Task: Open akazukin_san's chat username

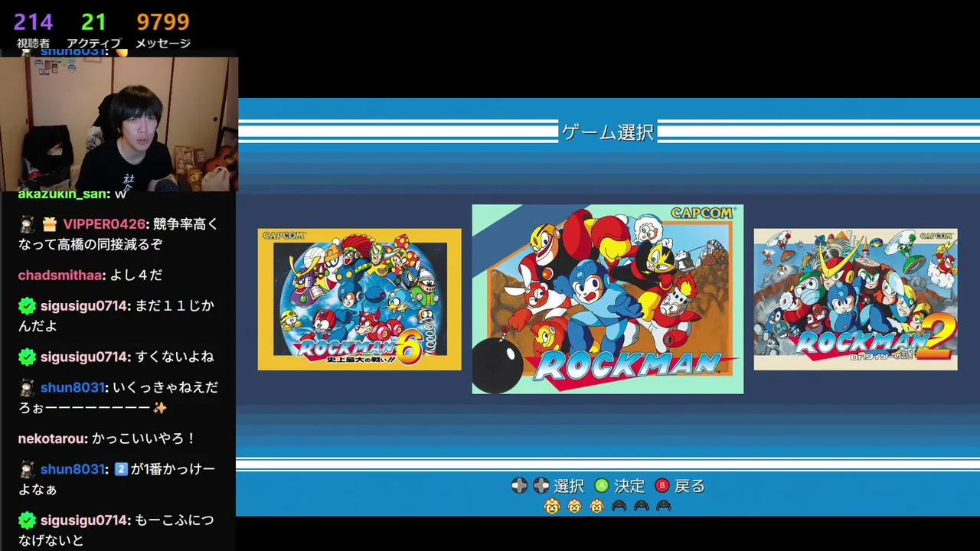Action: [x=63, y=194]
